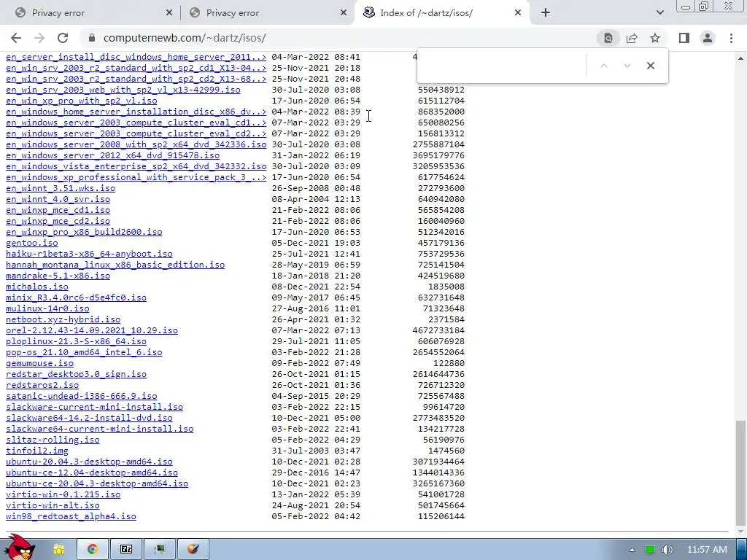The height and width of the screenshot is (560, 747).
Task: Open the paint-like app taskbar icon
Action: pos(193,550)
